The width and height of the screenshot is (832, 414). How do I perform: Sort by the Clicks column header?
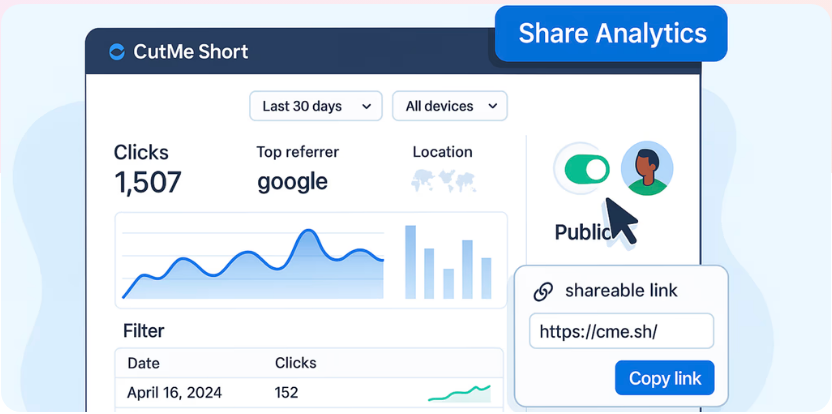(x=295, y=363)
